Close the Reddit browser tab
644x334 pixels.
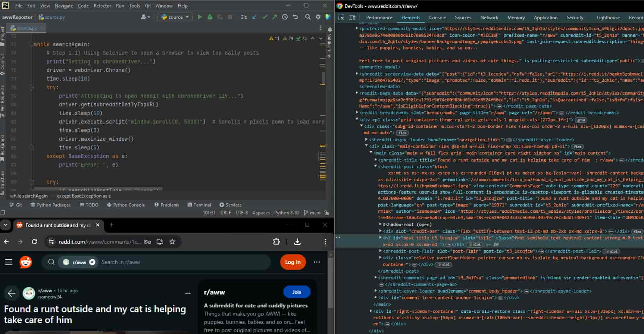click(x=98, y=225)
